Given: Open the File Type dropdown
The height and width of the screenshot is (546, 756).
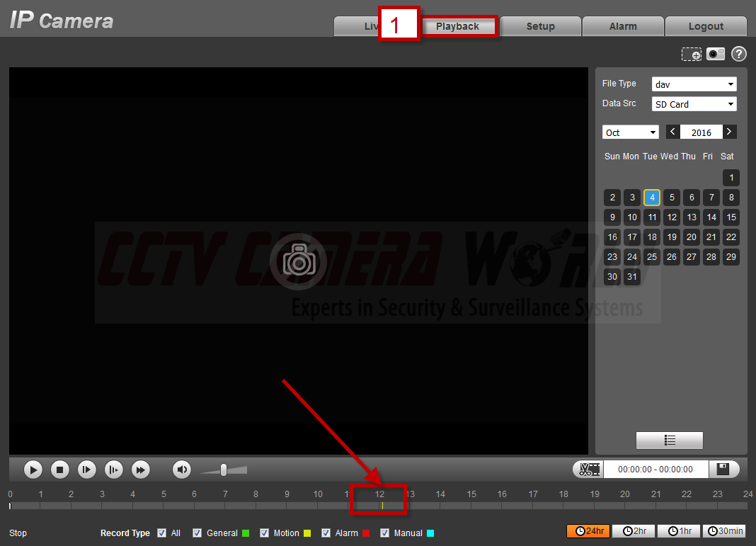Looking at the screenshot, I should (x=694, y=84).
